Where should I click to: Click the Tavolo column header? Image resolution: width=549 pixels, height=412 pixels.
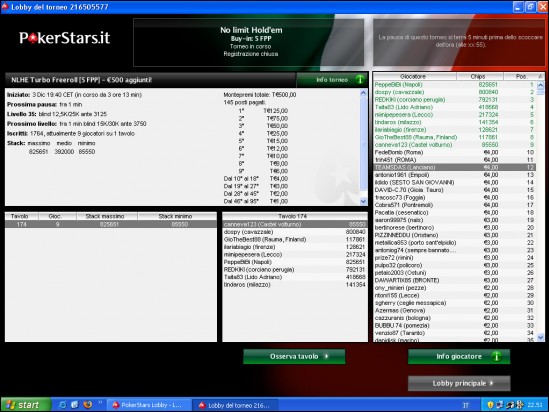click(21, 216)
